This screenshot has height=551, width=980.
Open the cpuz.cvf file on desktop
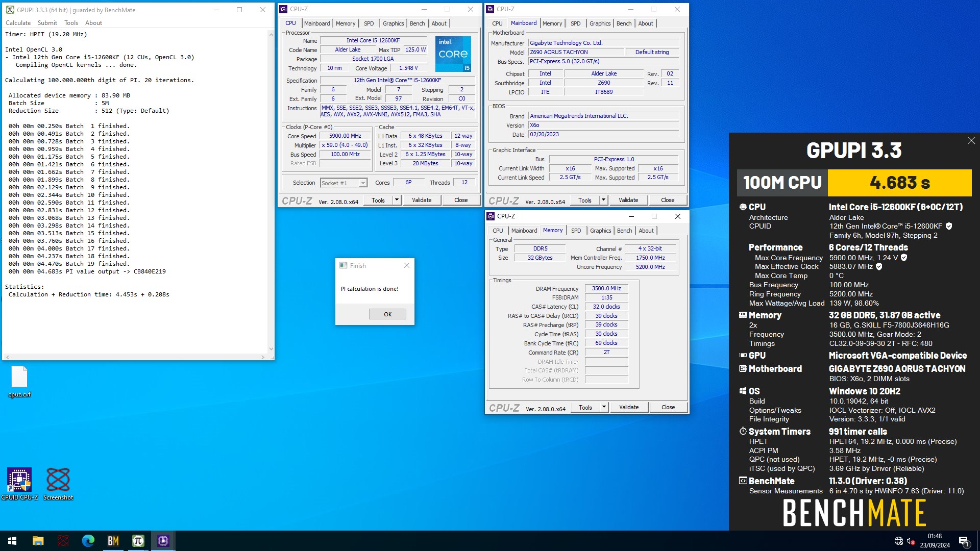[x=19, y=382]
